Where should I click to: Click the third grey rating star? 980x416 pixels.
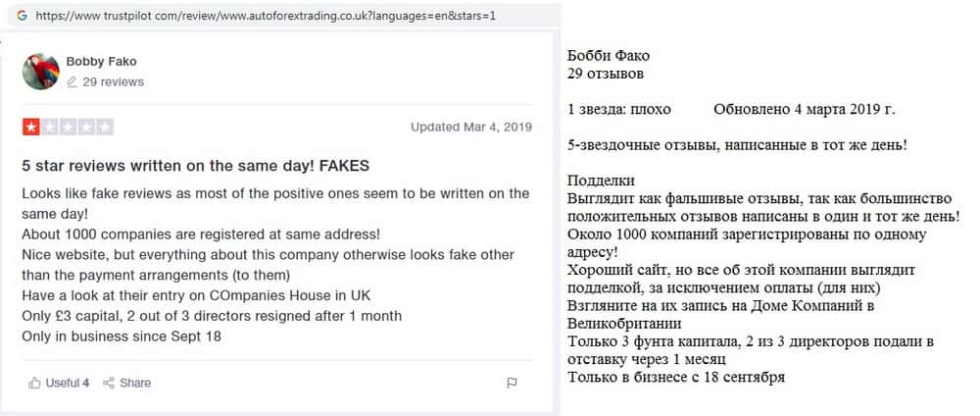click(x=68, y=127)
